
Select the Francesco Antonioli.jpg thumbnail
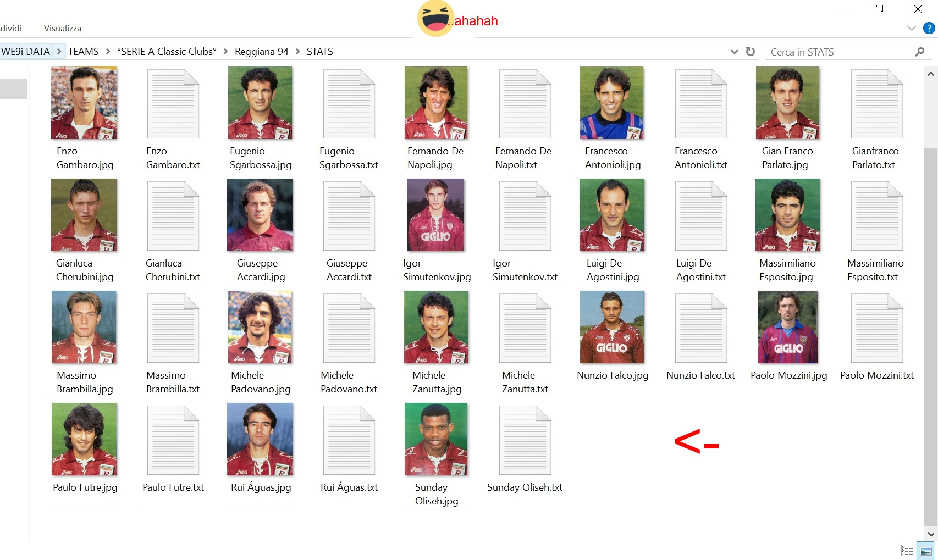click(x=612, y=103)
